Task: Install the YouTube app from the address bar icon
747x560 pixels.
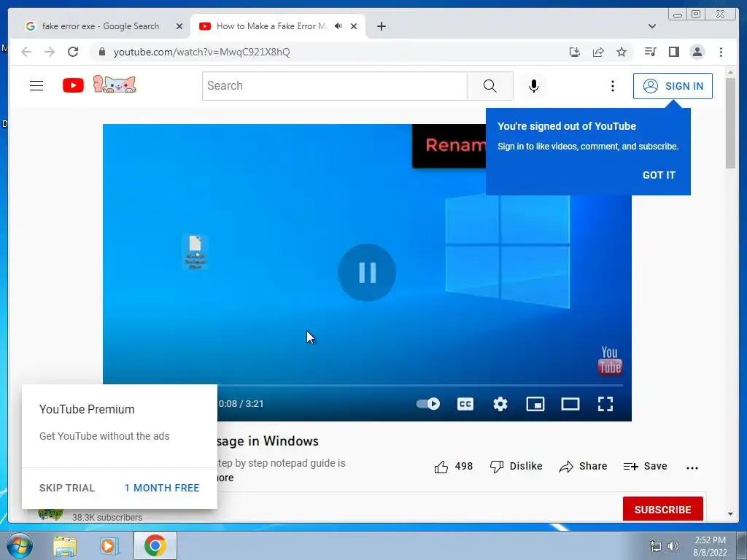Action: 575,52
